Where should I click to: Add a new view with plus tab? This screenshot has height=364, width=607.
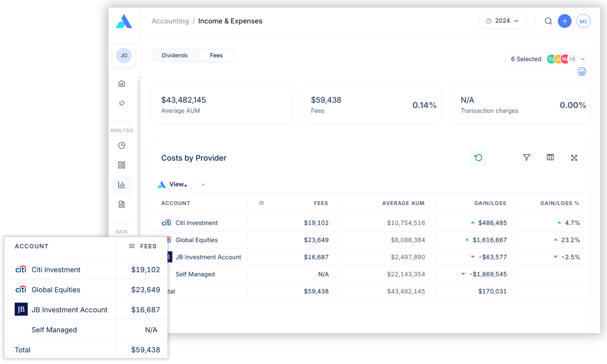(203, 185)
